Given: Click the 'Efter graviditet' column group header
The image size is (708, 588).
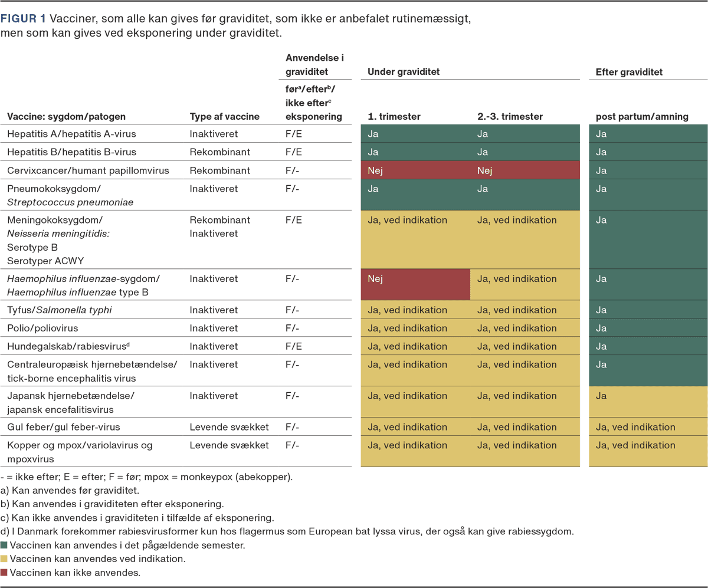Looking at the screenshot, I should [x=629, y=72].
